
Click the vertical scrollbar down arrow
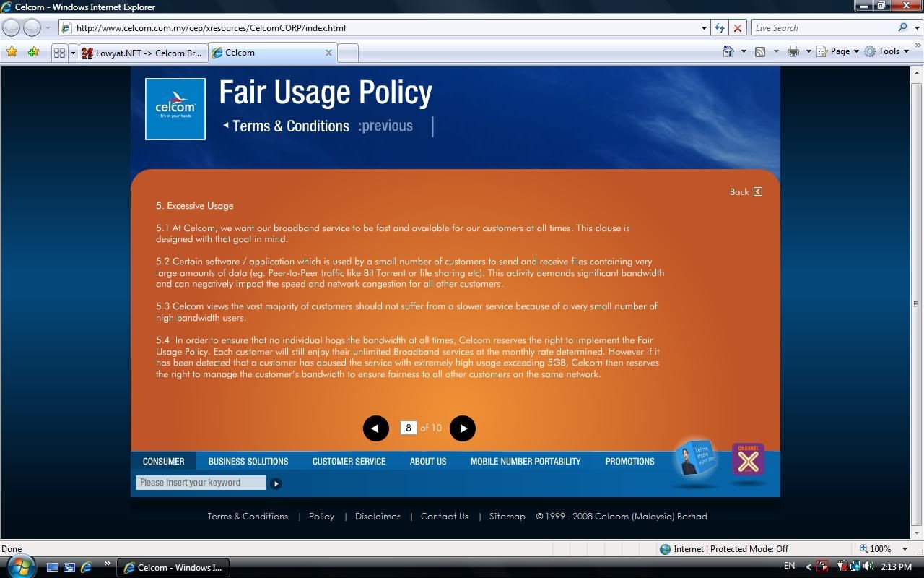click(917, 533)
